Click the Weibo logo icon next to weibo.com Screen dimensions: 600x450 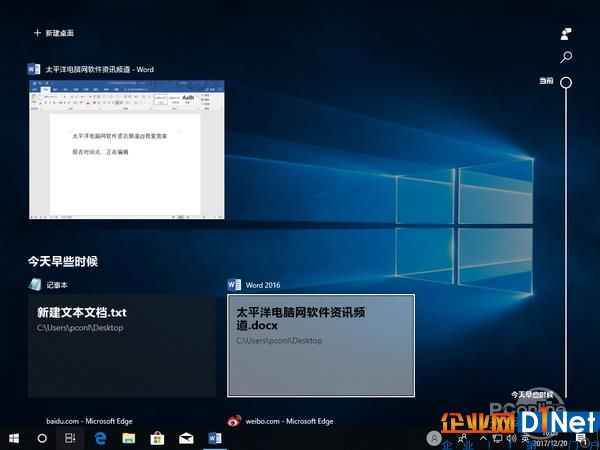234,421
